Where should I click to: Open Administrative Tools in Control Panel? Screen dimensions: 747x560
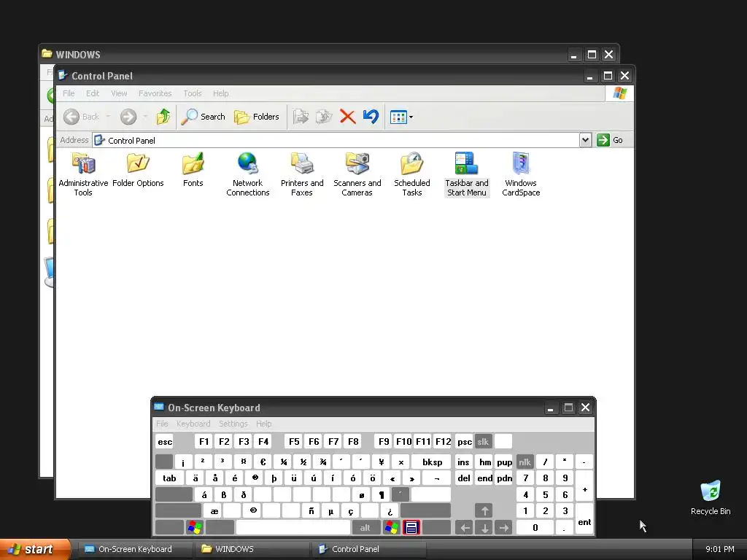(x=83, y=174)
